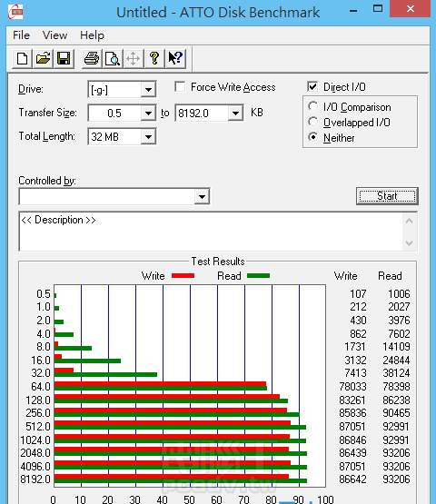Open a saved benchmark with folder icon
Screen dimensions: 436x504
point(43,59)
